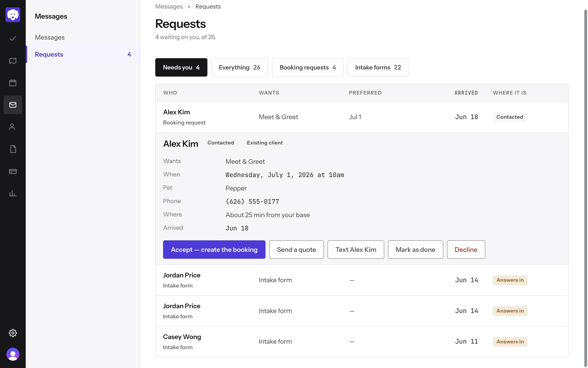The height and width of the screenshot is (368, 588).
Task: Click Send a quote button
Action: point(296,250)
